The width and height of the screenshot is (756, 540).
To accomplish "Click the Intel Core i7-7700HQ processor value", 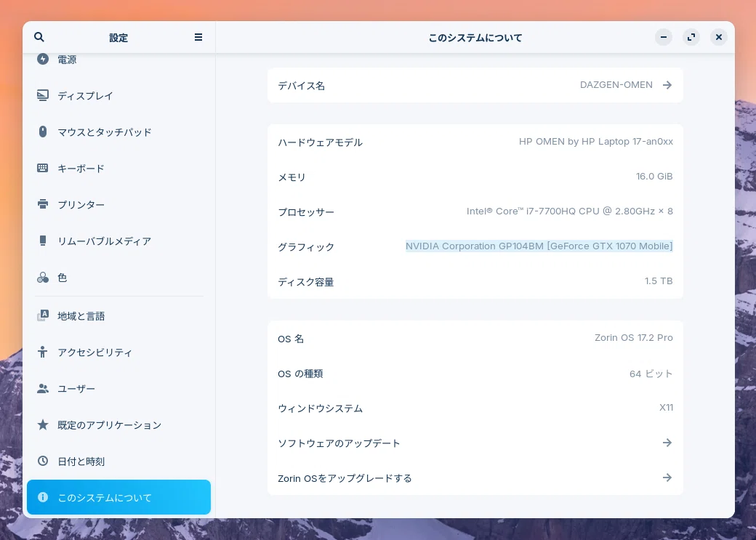I will (x=569, y=211).
